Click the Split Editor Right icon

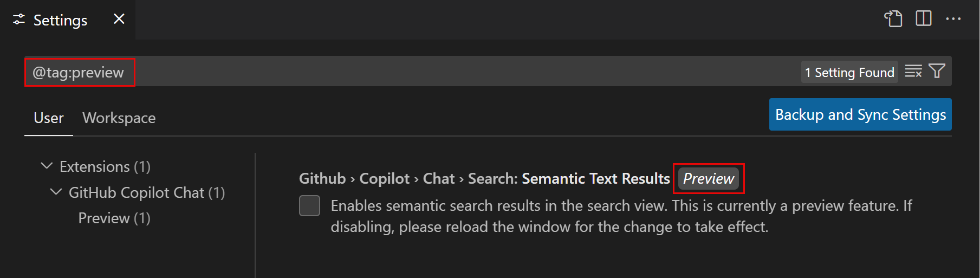point(924,18)
